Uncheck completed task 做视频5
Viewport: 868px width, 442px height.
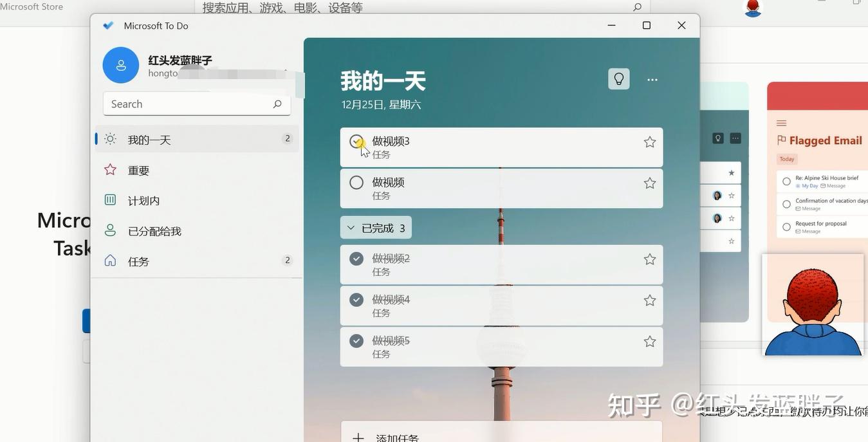coord(356,341)
